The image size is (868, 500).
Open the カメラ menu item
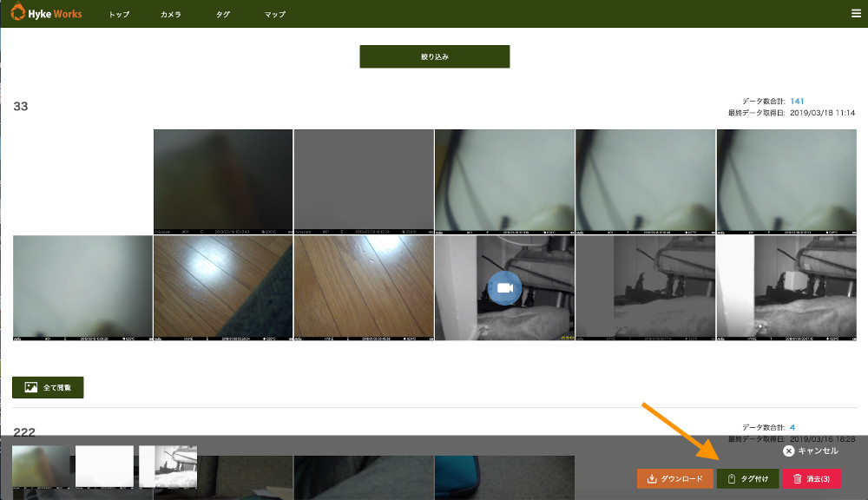(171, 14)
